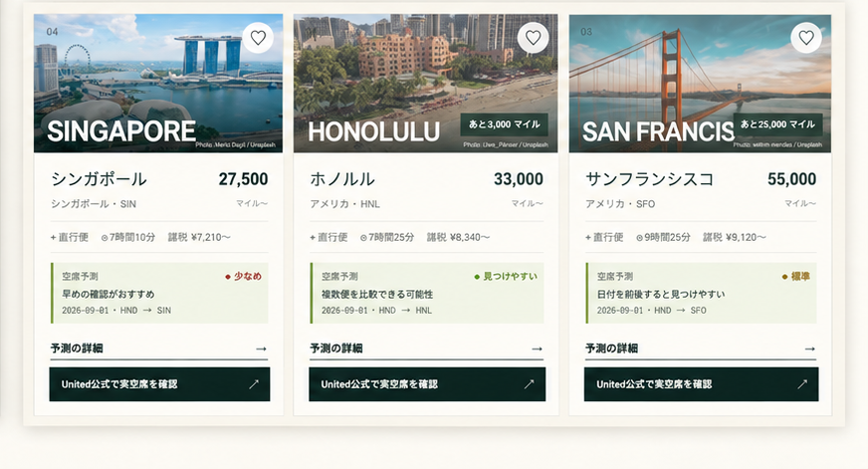Click 日付を前後すると見つけやすい forecast text
This screenshot has width=868, height=469.
point(660,294)
